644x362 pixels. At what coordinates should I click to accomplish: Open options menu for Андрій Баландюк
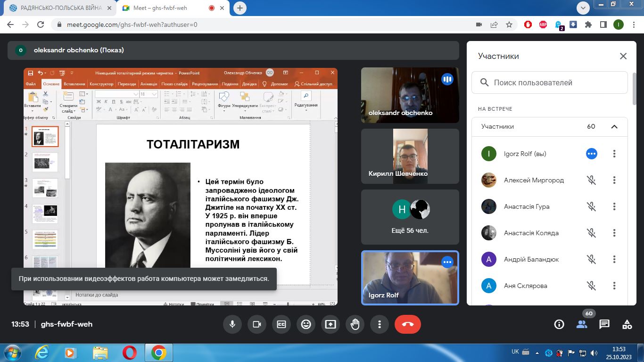[614, 259]
